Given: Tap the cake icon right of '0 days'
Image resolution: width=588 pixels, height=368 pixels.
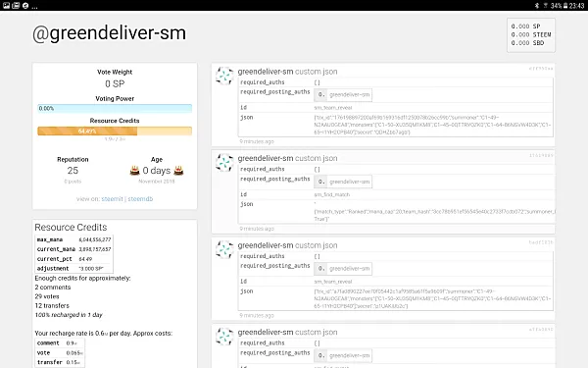Looking at the screenshot, I should 178,171.
